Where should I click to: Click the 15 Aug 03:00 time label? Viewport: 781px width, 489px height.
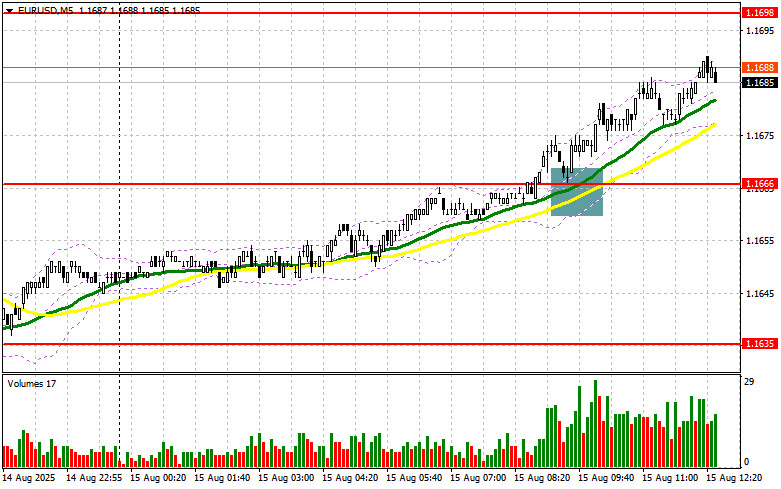pos(286,478)
